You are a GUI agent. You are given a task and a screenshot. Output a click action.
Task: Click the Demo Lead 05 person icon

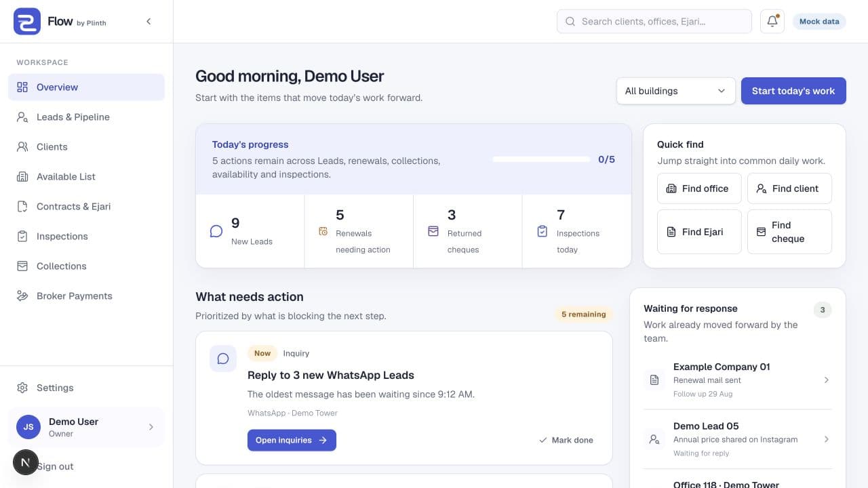pos(654,440)
